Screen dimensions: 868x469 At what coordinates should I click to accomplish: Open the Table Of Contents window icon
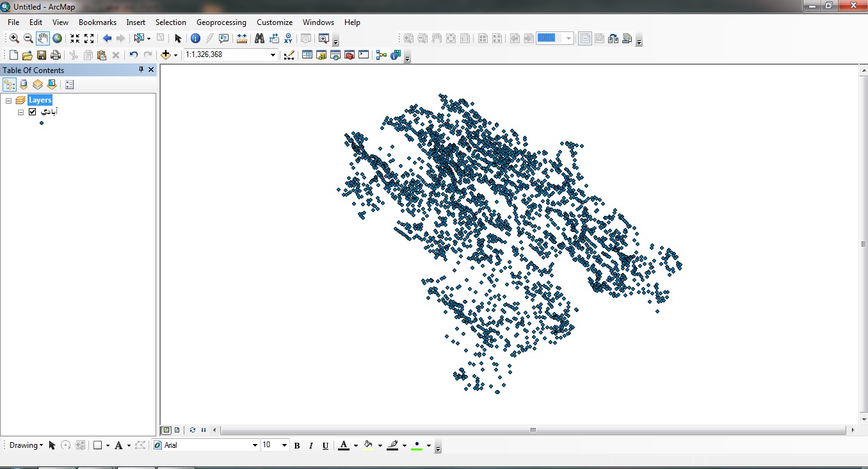[307, 55]
